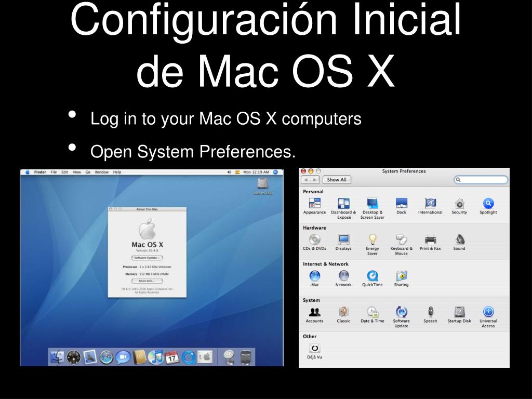This screenshot has width=532, height=399.
Task: Click More Info in About This Mac
Action: point(147,281)
